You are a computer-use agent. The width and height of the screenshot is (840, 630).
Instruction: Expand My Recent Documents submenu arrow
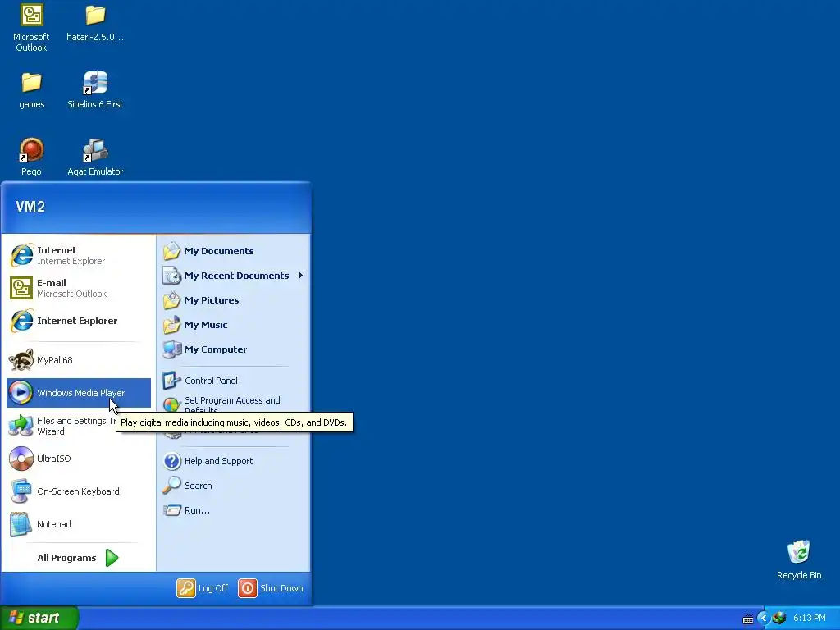click(x=301, y=276)
